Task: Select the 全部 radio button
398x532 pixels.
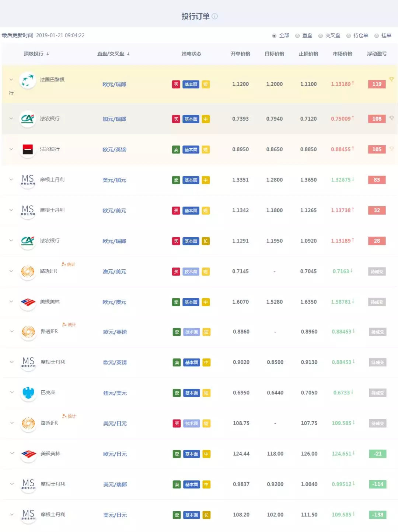Action: coord(274,36)
